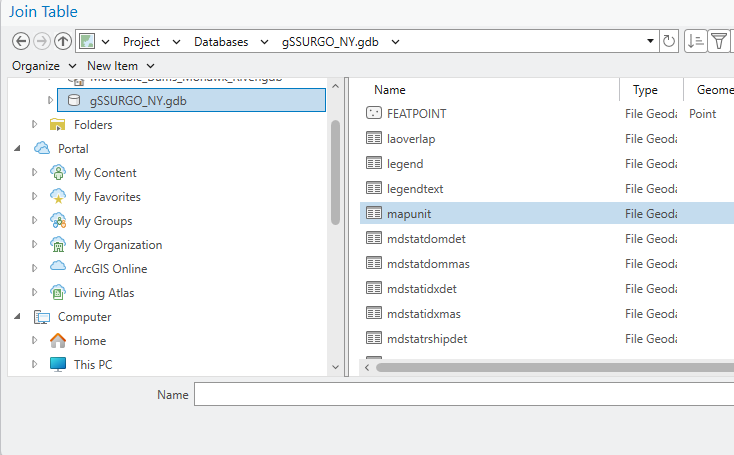This screenshot has height=455, width=734.
Task: Click the My Organization building icon
Action: coord(58,244)
